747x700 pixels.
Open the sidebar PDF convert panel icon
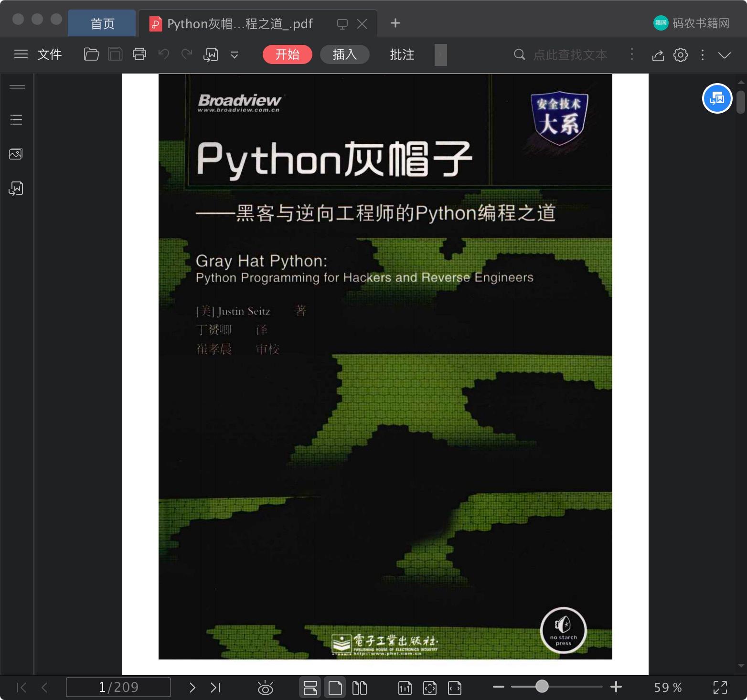pos(16,189)
